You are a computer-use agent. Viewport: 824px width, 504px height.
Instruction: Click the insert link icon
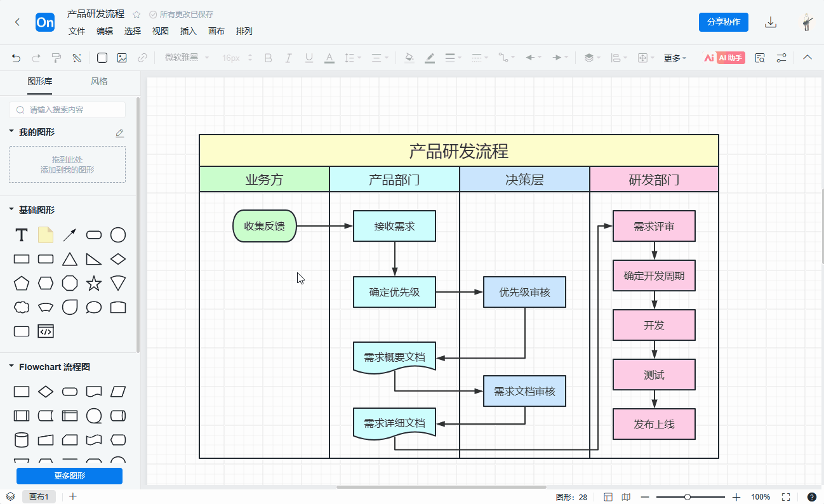(x=142, y=58)
